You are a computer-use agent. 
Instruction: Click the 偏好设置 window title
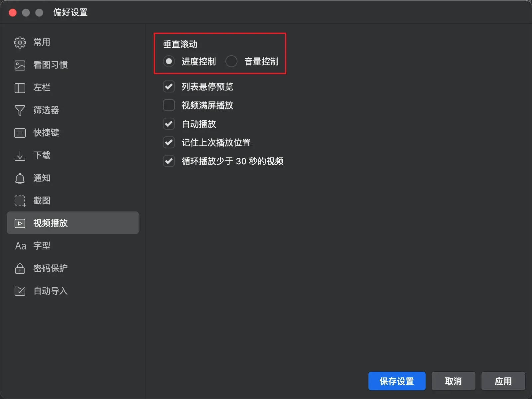click(x=70, y=12)
